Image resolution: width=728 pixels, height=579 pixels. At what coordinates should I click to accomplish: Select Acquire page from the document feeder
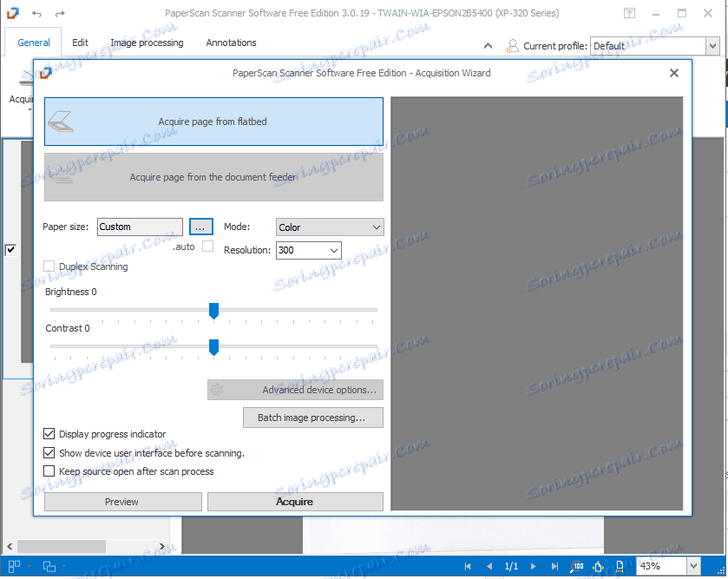213,177
